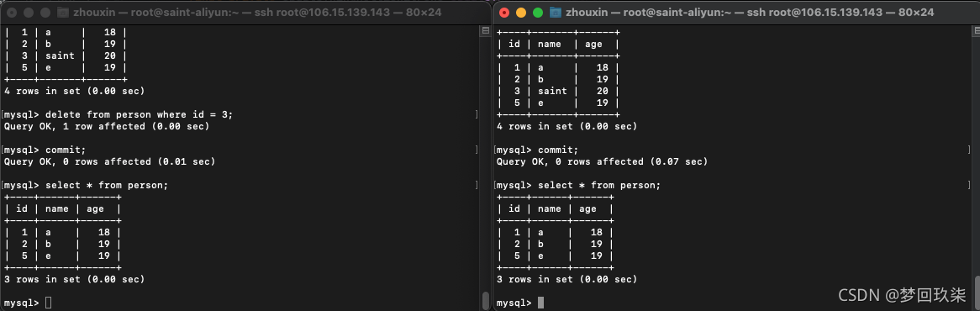Image resolution: width=980 pixels, height=311 pixels.
Task: Click 'Query OK, 1 row affected' line
Action: click(x=106, y=126)
